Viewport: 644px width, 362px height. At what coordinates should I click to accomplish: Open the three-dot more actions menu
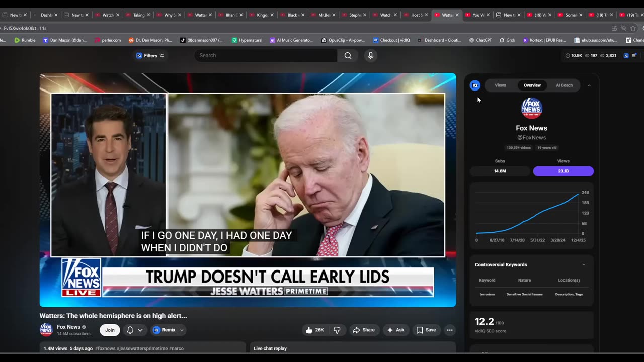click(450, 330)
